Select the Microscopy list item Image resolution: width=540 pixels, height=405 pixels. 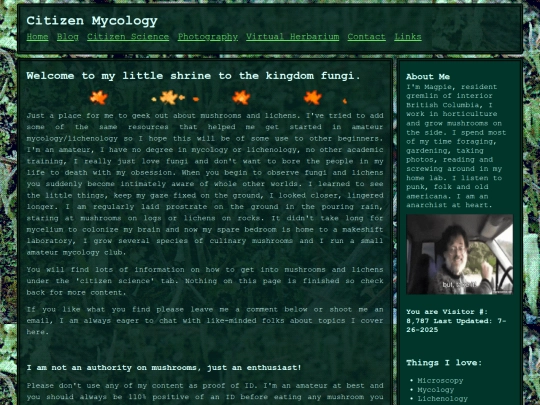pos(440,381)
